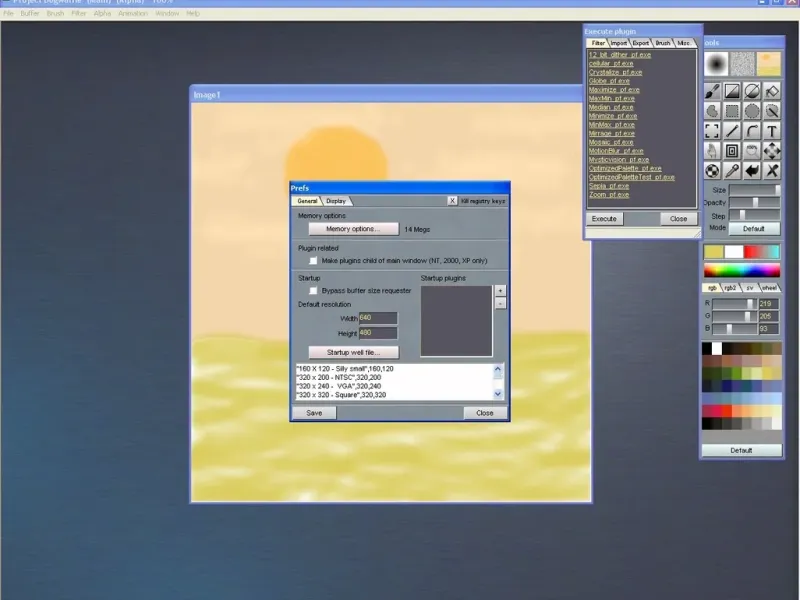Select the concentric squares tool
The image size is (800, 600).
point(732,151)
